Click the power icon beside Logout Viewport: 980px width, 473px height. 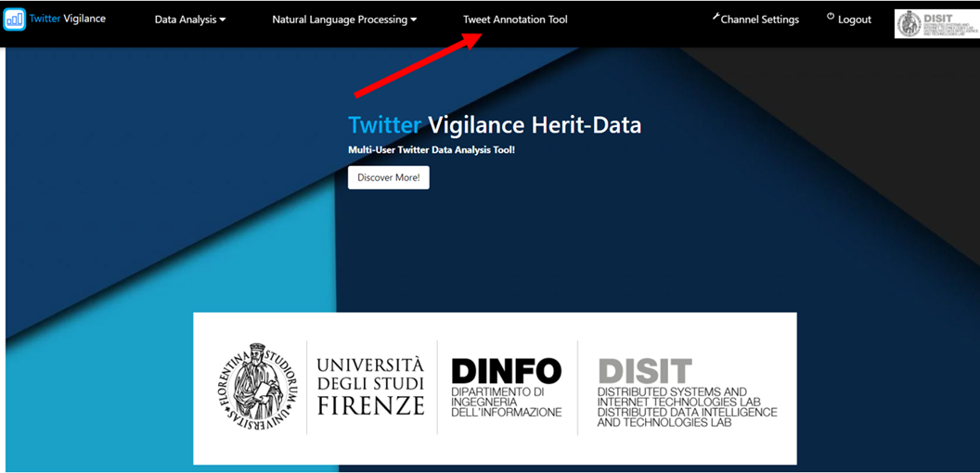(831, 18)
